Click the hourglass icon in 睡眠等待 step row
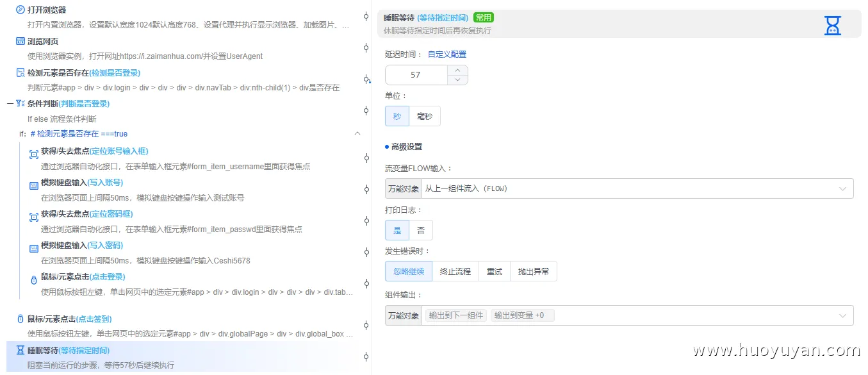Viewport: 868px width, 375px height. 20,351
